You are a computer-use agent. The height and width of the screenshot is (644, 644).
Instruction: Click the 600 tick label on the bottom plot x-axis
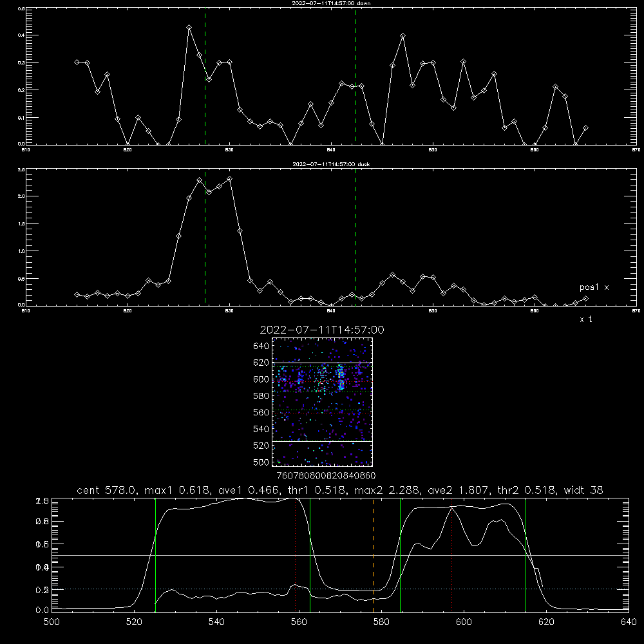[x=464, y=622]
